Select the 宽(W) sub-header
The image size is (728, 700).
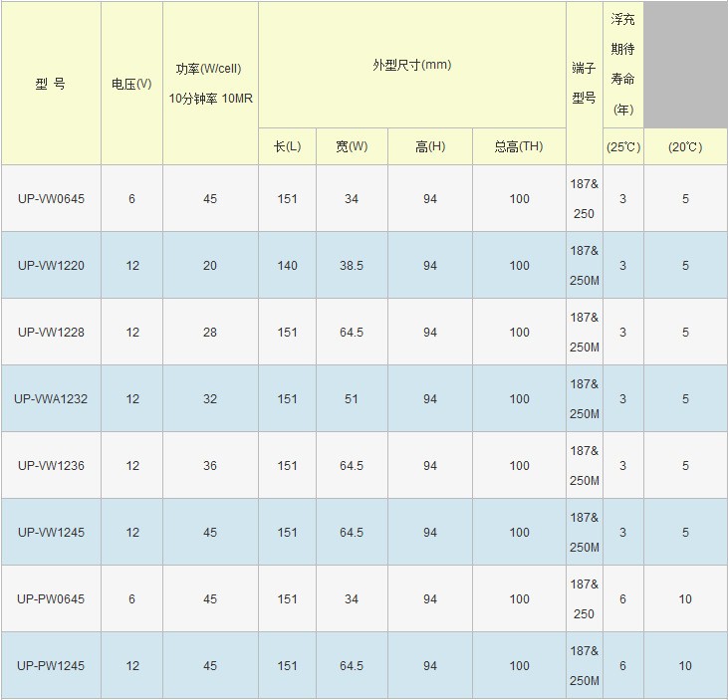pos(352,146)
